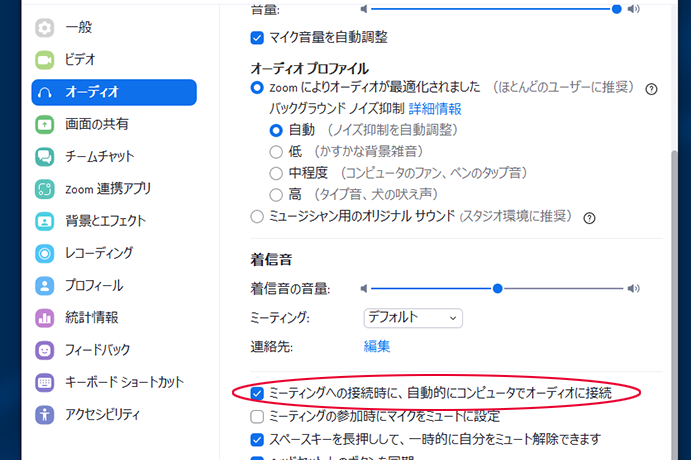Click 編集 link next to 連絡先
Image resolution: width=691 pixels, height=460 pixels.
click(x=377, y=346)
